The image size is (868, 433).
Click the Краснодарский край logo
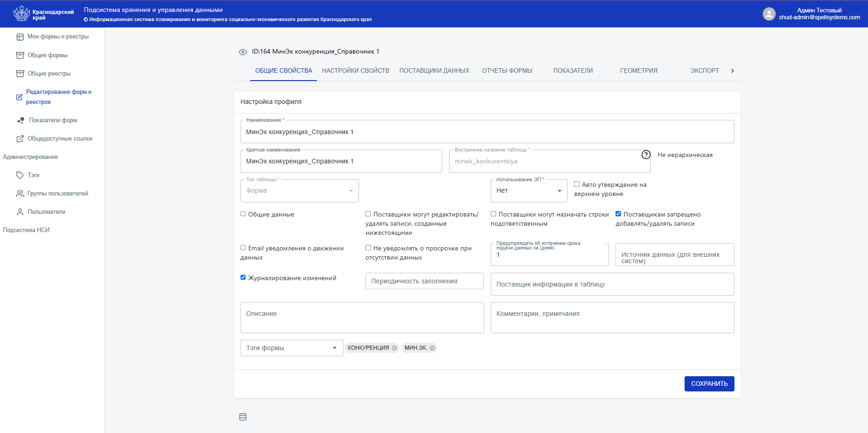[43, 14]
